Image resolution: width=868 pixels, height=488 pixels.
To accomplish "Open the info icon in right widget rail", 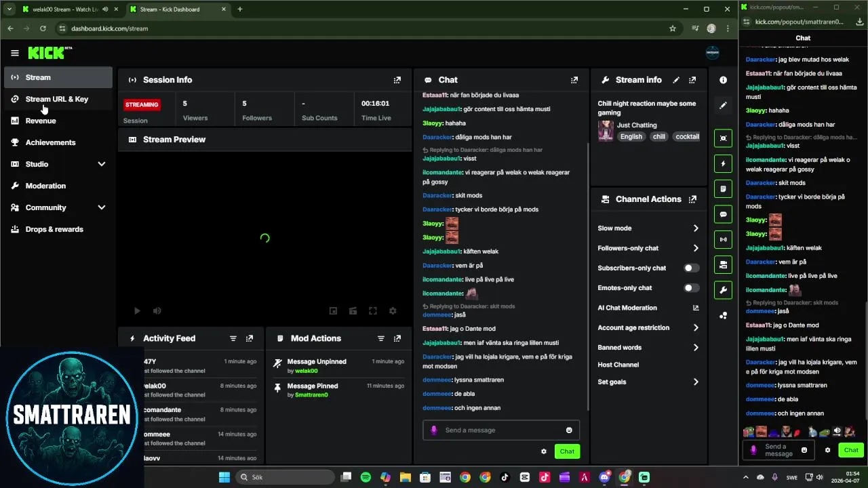I will click(724, 80).
